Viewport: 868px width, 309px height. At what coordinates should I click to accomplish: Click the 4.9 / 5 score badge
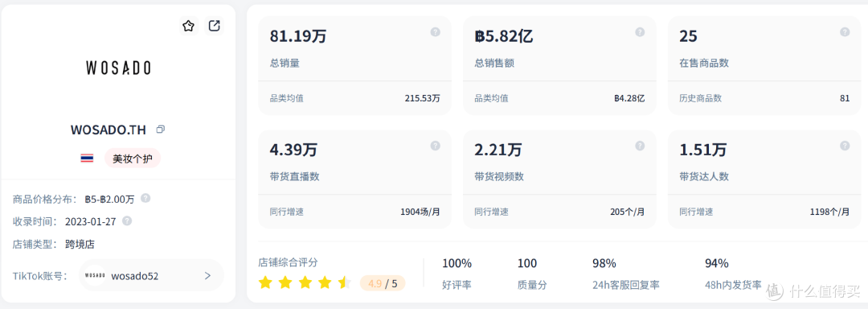(383, 283)
